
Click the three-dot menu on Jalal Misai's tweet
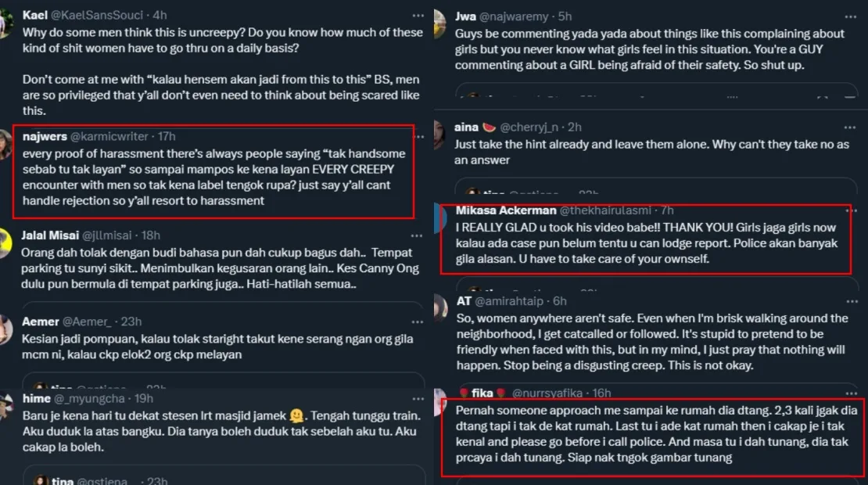pyautogui.click(x=420, y=235)
